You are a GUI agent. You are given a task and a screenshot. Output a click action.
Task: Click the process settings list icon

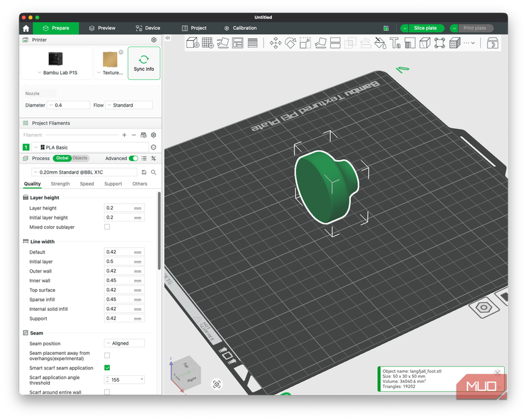[x=144, y=158]
